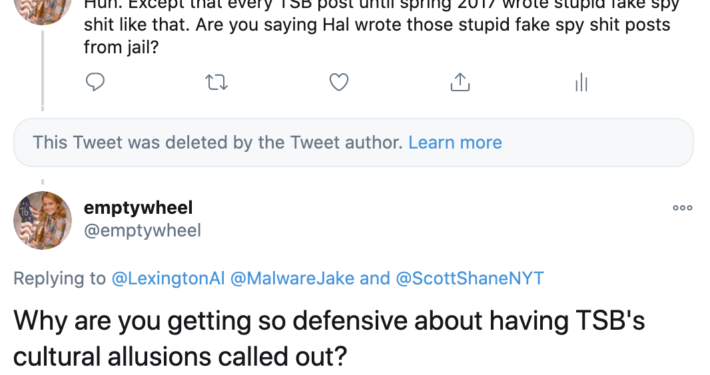Click the bold emptywheel display name

point(138,207)
